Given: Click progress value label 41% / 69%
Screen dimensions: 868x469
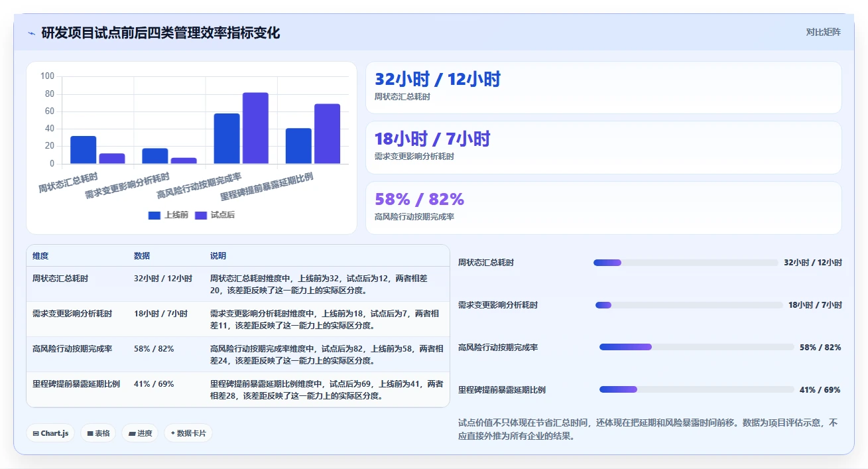Looking at the screenshot, I should 820,390.
